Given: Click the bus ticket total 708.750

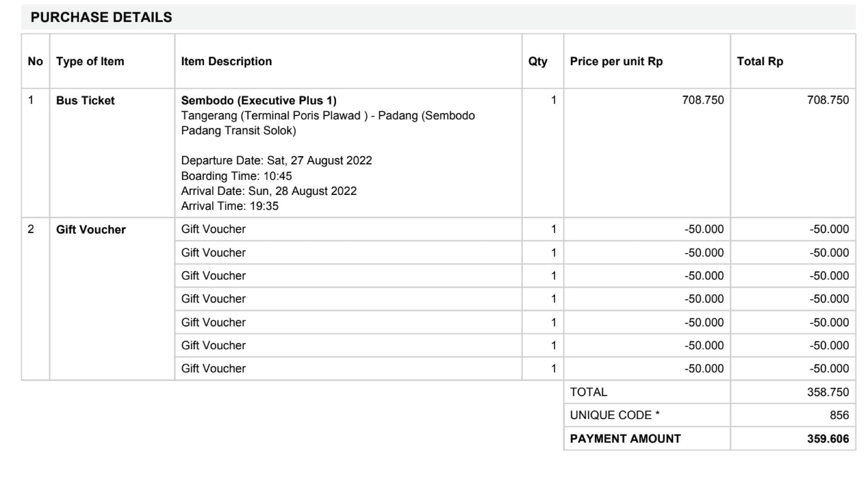Looking at the screenshot, I should click(827, 100).
